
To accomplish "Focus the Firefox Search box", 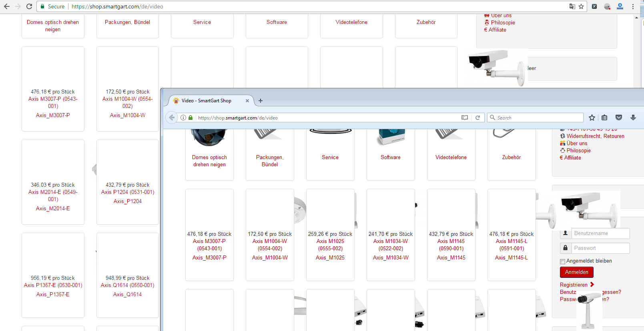I will coord(535,118).
